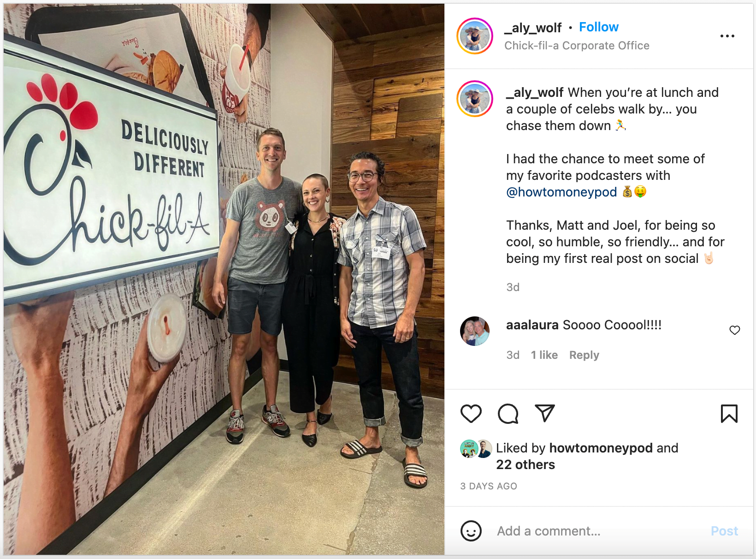View the 22 others who liked
The height and width of the screenshot is (559, 756).
point(526,464)
